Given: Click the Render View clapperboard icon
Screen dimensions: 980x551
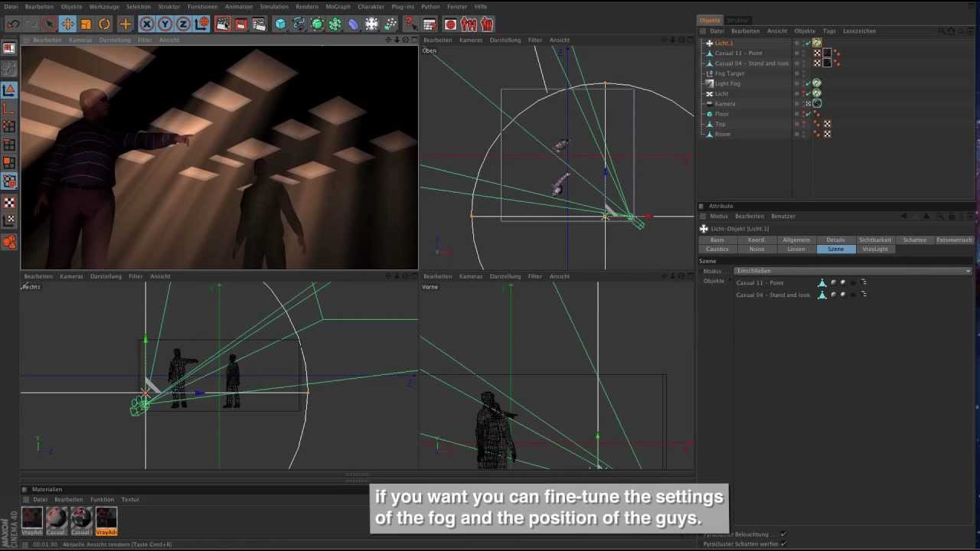Looking at the screenshot, I should tap(223, 24).
